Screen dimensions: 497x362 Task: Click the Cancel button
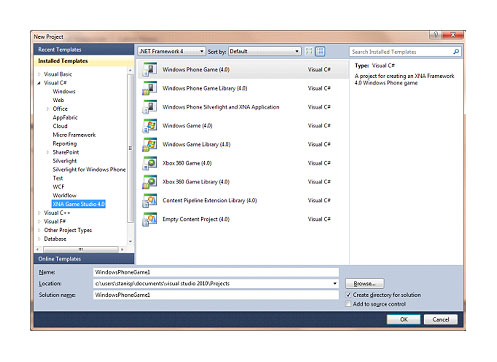click(x=440, y=319)
